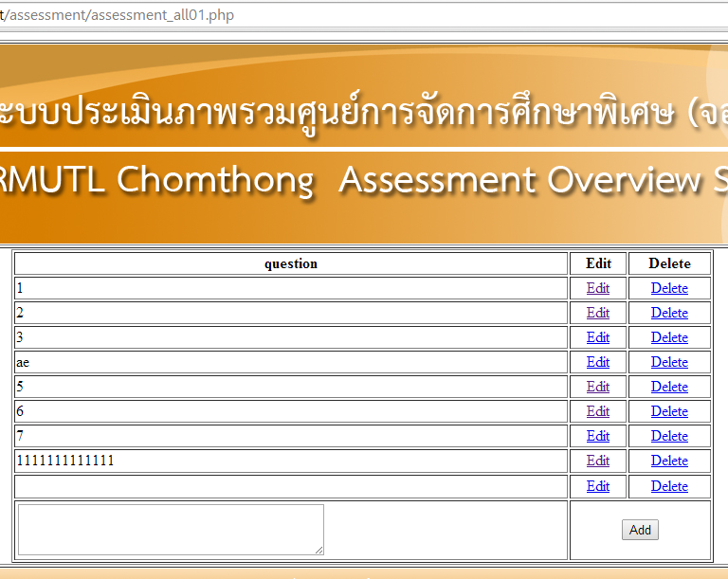Focus the new question text area
This screenshot has width=728, height=579.
pos(171,530)
